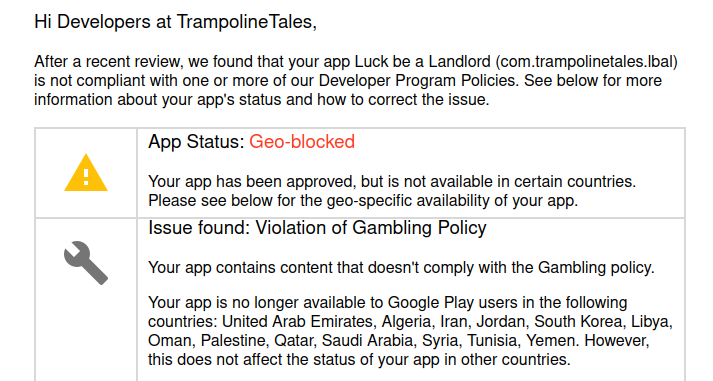Click South Korea in the country list
The width and height of the screenshot is (713, 381).
(580, 321)
